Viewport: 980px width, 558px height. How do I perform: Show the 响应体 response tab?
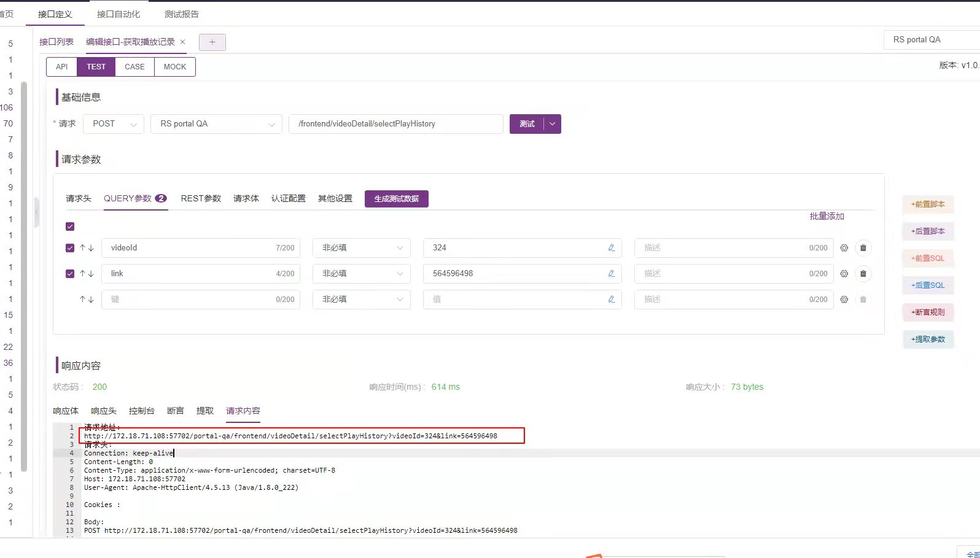click(x=66, y=411)
